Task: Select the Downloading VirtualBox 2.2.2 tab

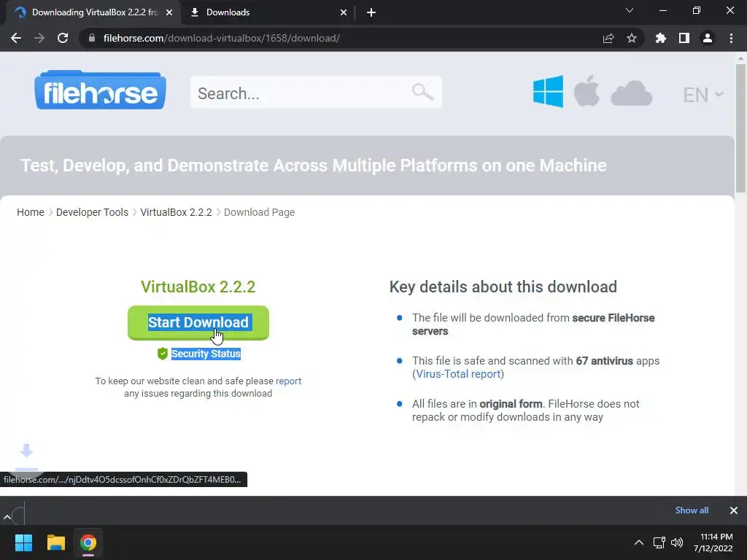Action: 93,12
